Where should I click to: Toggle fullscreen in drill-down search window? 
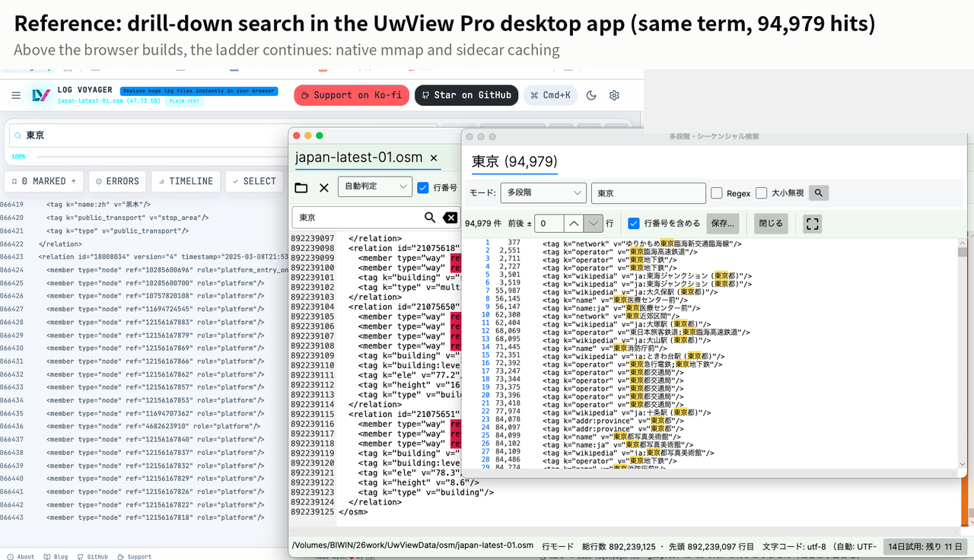[x=813, y=224]
